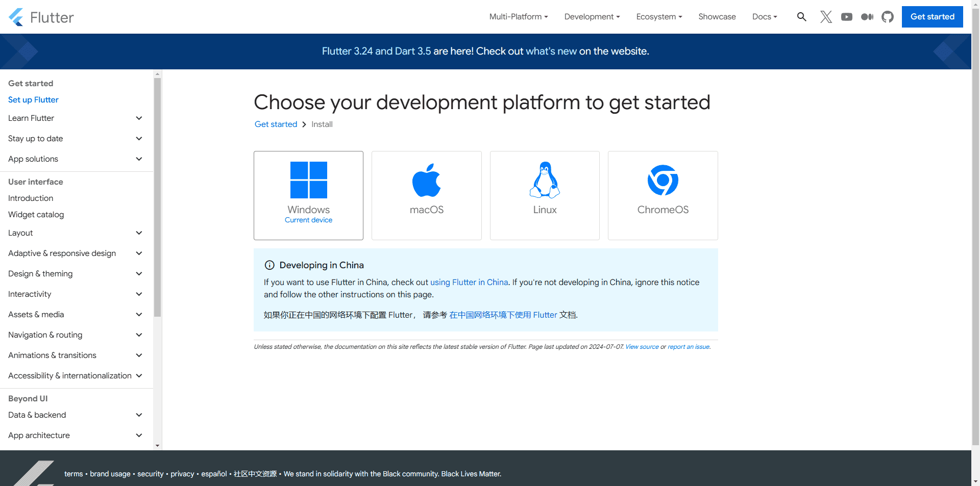
Task: Select the macOS platform card
Action: 427,195
